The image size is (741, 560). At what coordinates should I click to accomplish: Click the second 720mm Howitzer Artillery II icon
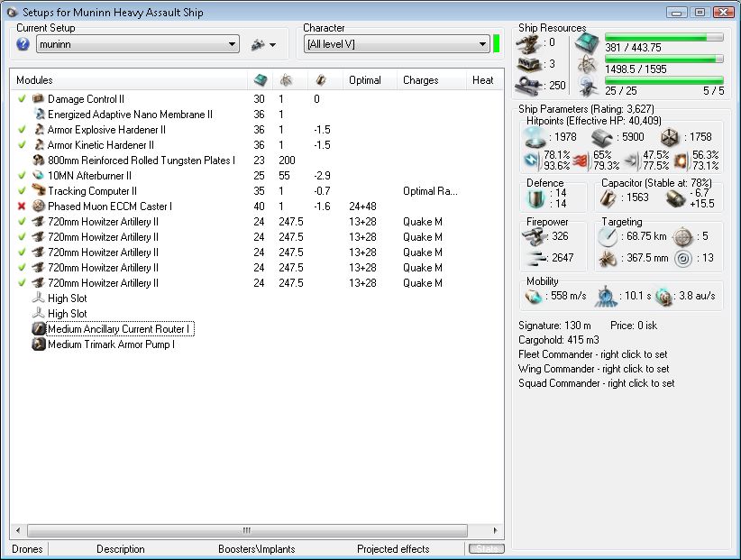coord(38,237)
